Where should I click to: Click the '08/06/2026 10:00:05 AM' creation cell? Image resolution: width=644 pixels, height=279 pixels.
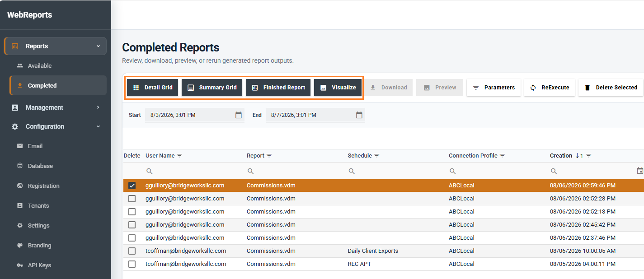pyautogui.click(x=583, y=251)
